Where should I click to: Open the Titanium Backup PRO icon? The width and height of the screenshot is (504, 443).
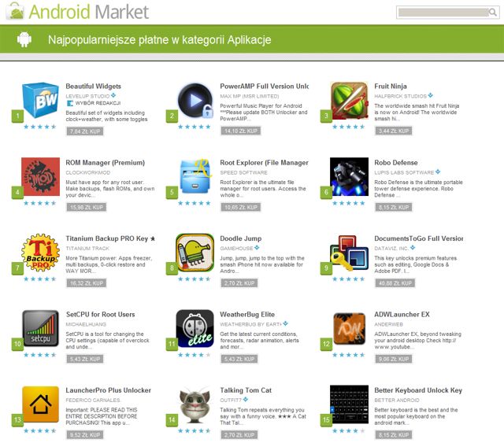tap(40, 253)
